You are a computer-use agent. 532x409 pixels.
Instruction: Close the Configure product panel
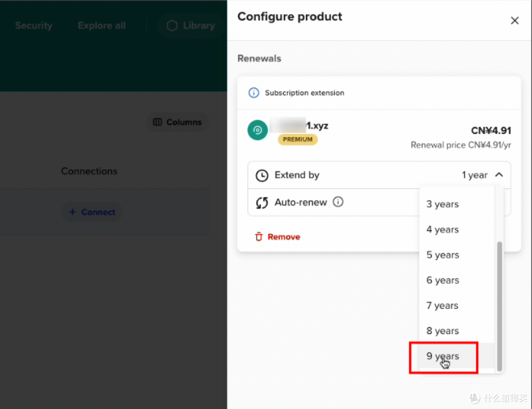click(x=514, y=21)
